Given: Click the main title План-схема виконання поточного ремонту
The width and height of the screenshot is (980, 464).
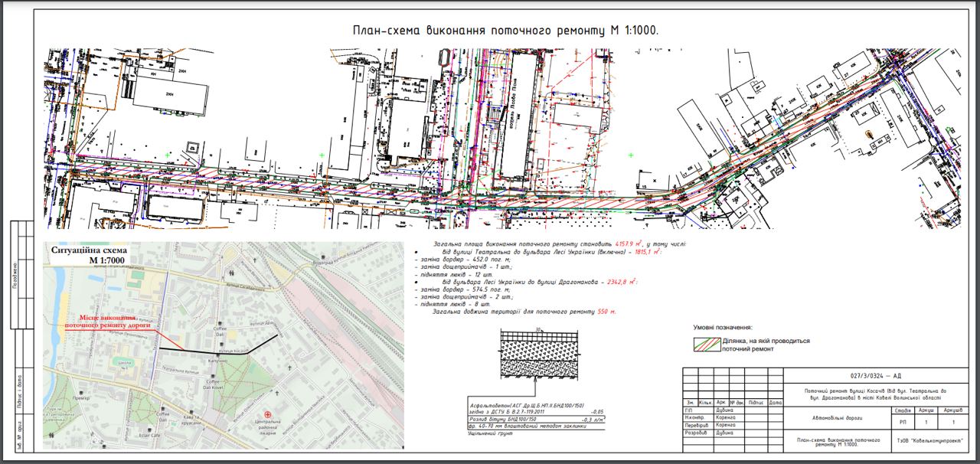Looking at the screenshot, I should (505, 30).
